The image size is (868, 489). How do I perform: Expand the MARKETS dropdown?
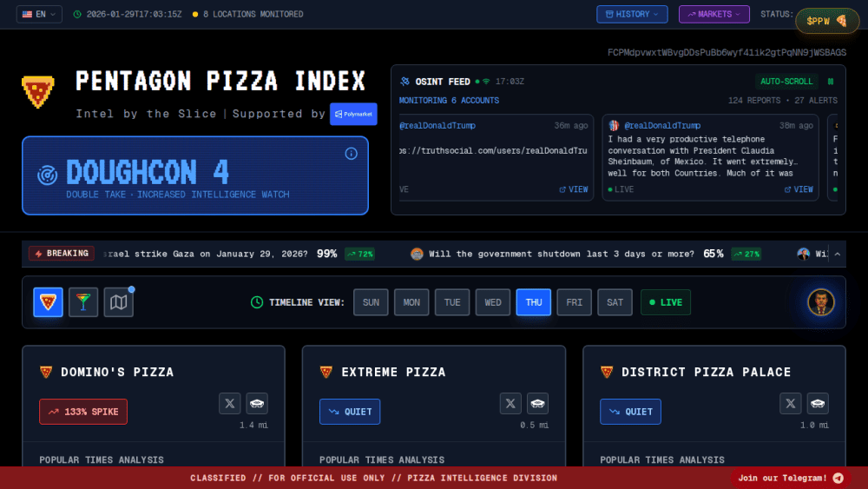pyautogui.click(x=714, y=15)
